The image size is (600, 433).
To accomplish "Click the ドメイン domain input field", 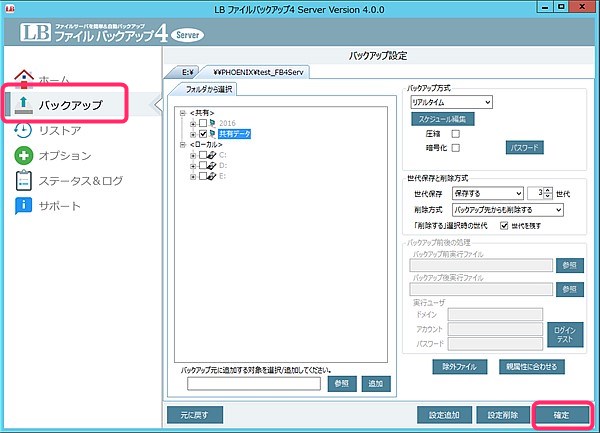I will pos(495,314).
